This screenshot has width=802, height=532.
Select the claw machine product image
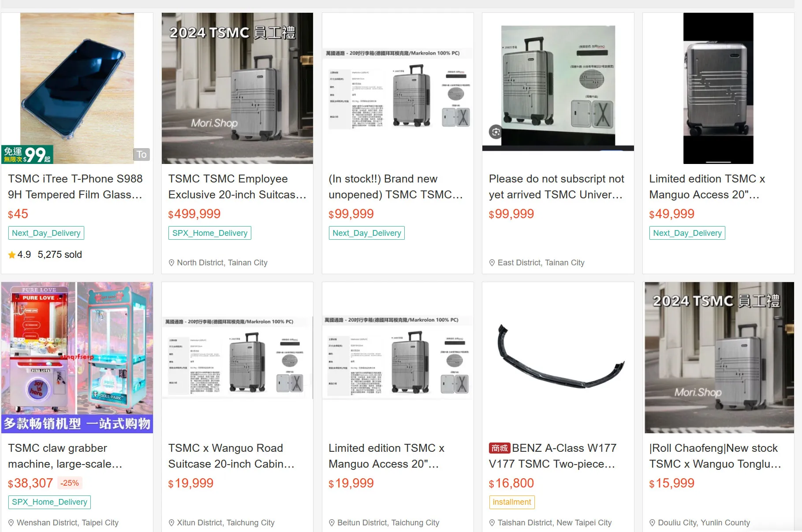pyautogui.click(x=77, y=357)
